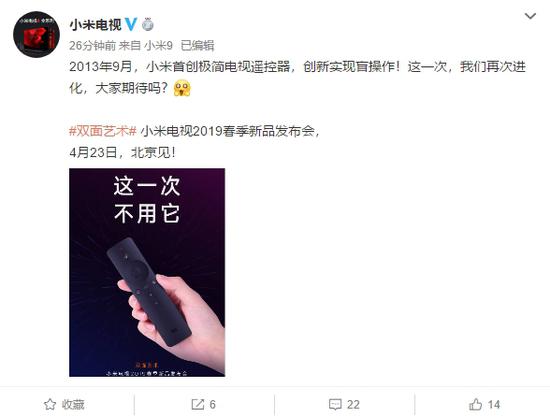The image size is (550, 417).
Task: Enlarge the remote control poster image
Action: (147, 273)
